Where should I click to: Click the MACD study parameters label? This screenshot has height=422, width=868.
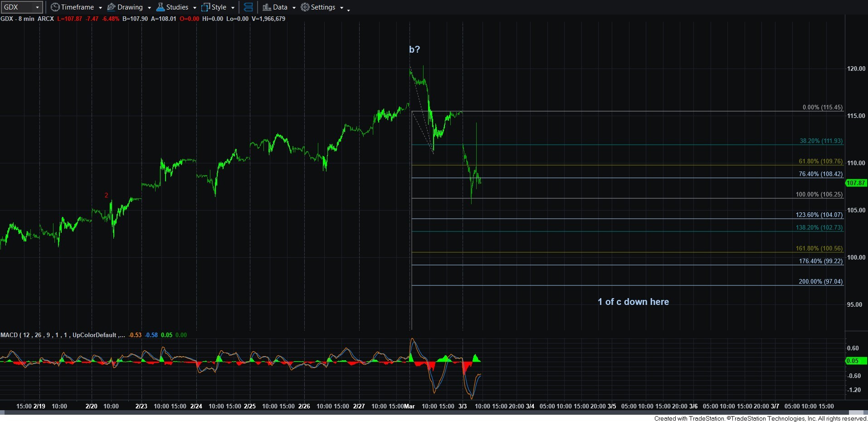point(63,335)
